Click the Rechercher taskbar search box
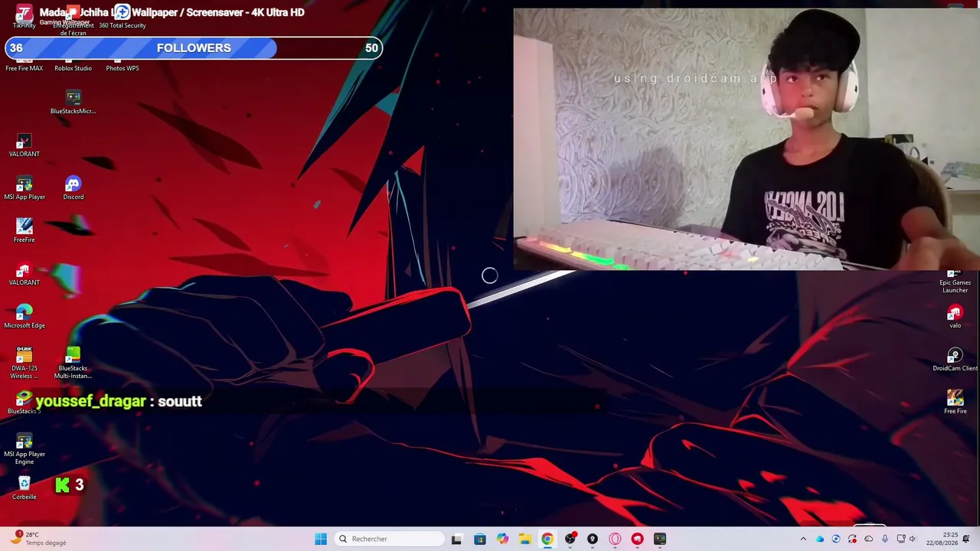The width and height of the screenshot is (980, 551). point(389,539)
